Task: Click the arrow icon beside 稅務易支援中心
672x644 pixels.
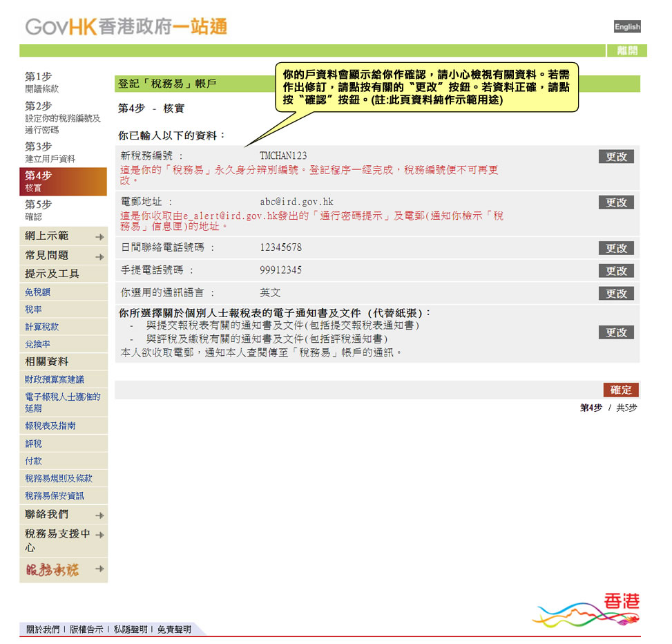Action: tap(101, 534)
